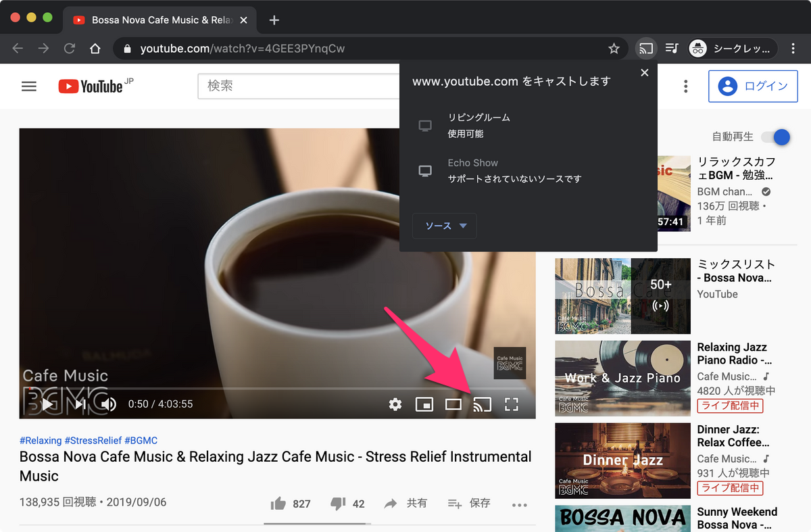The image size is (811, 532).
Task: Enable miniplayer mode
Action: pyautogui.click(x=424, y=404)
